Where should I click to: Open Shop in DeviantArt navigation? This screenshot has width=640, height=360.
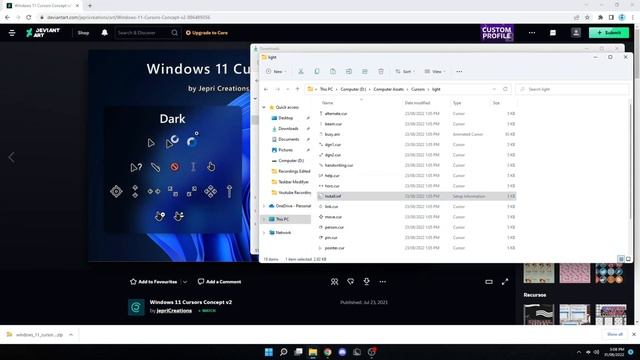83,33
